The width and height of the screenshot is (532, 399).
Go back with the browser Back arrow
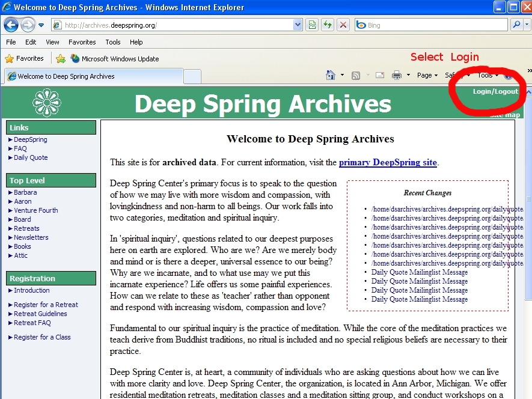pos(11,25)
